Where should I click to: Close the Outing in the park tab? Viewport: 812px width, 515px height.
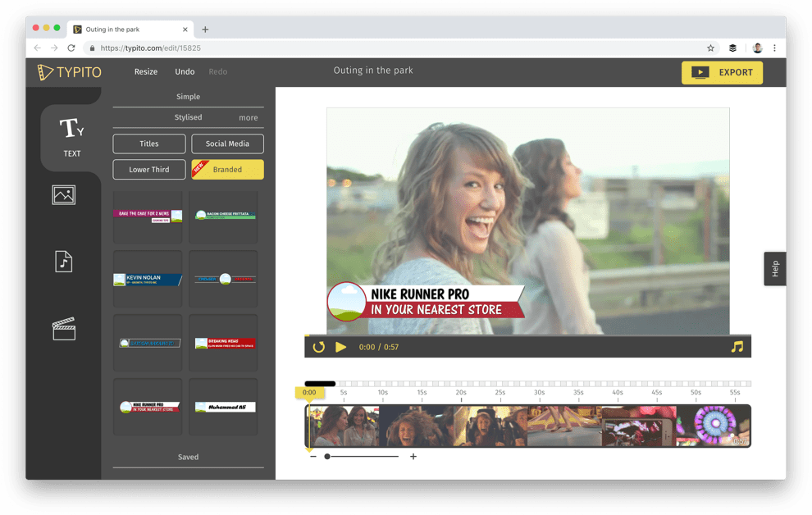[185, 30]
